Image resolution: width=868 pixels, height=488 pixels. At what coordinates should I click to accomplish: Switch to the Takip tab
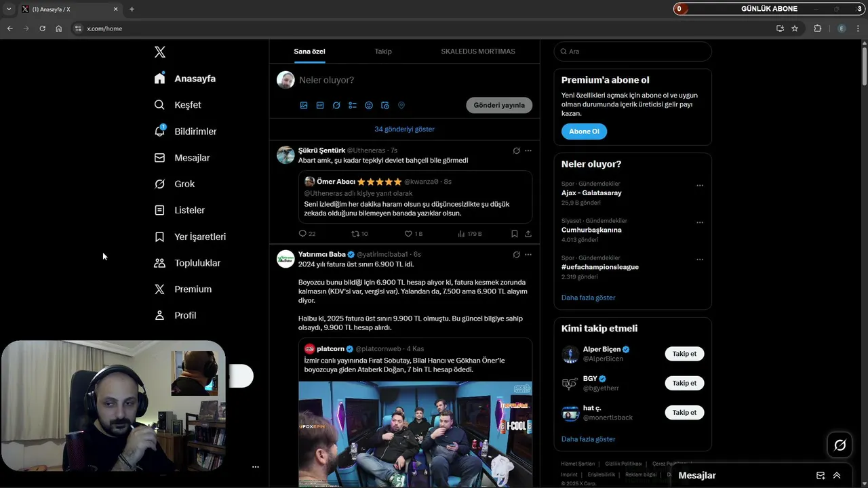(383, 52)
